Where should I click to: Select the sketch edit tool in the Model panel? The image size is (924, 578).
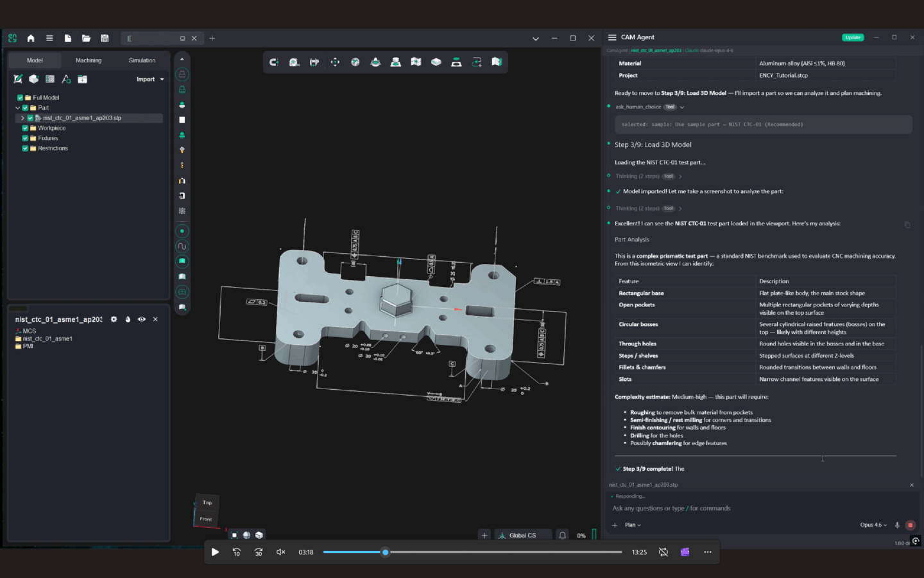coord(17,78)
